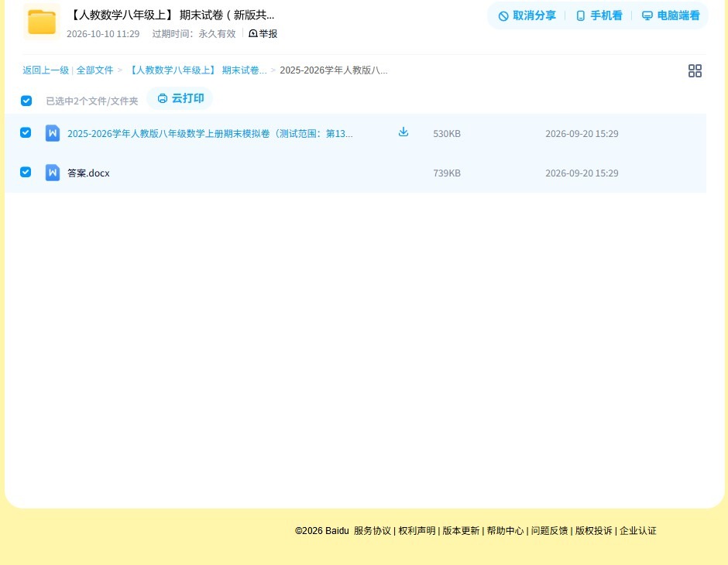Open 服务协议 footer link
Viewport: 728px width, 565px height.
point(373,531)
